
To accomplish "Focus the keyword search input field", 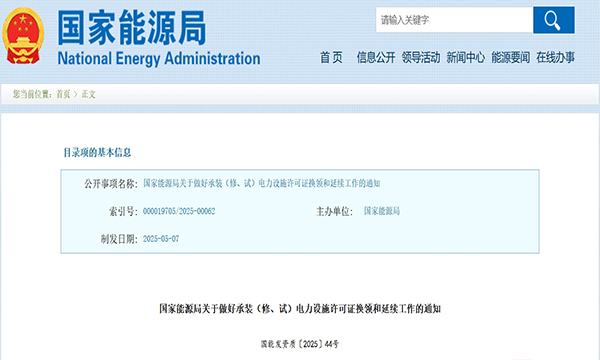I will (455, 20).
